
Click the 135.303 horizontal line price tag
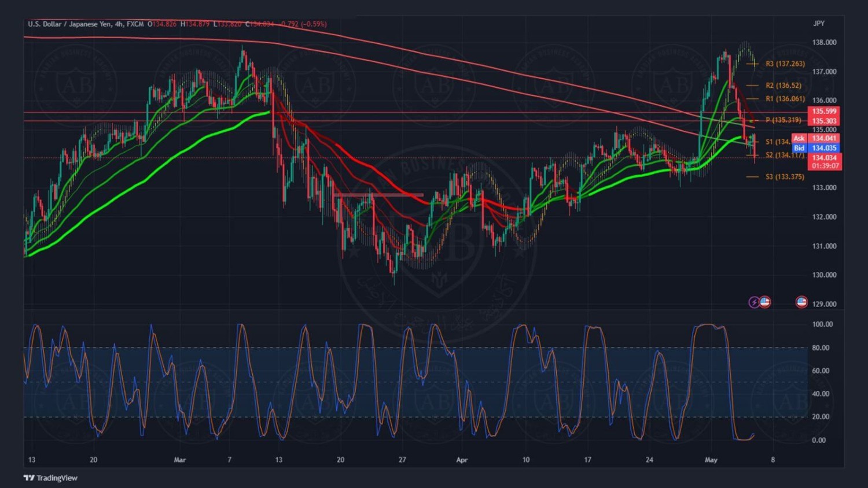coord(824,121)
